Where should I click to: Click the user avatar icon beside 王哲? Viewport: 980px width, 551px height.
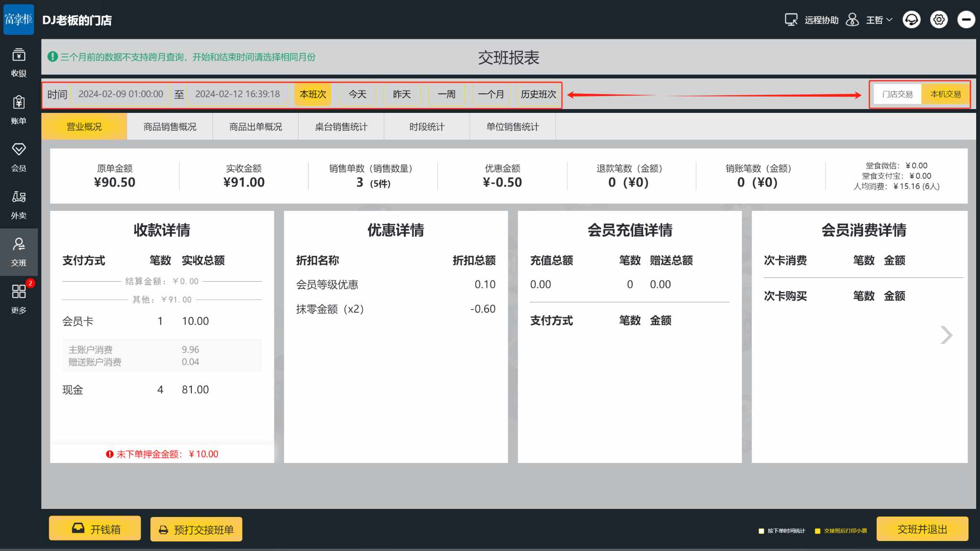coord(852,20)
